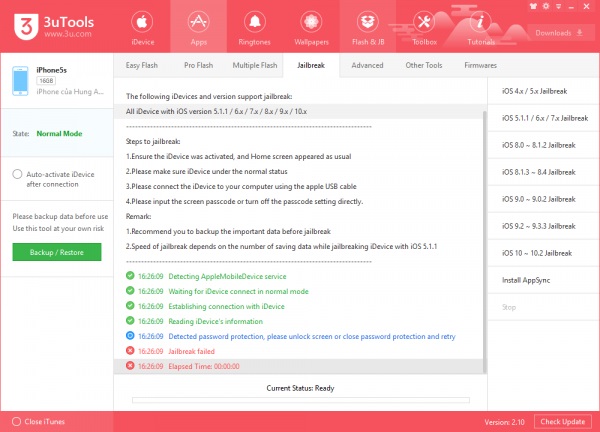Open the iDevice section
The image size is (600, 432).
coord(142,28)
